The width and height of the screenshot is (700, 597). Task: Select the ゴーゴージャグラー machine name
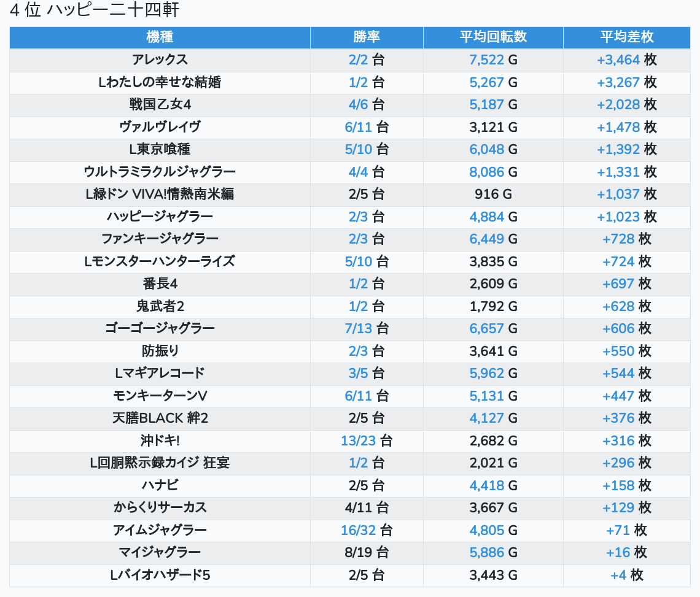pyautogui.click(x=160, y=328)
